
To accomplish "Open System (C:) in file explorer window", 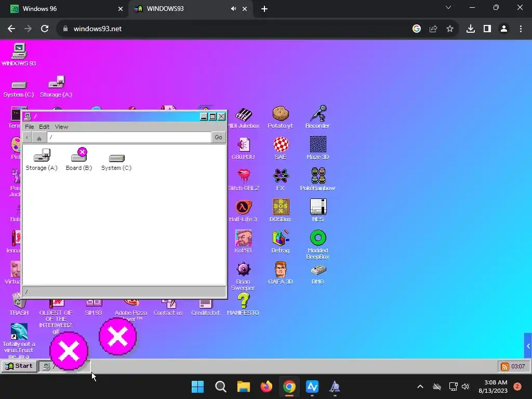I will 116,162.
